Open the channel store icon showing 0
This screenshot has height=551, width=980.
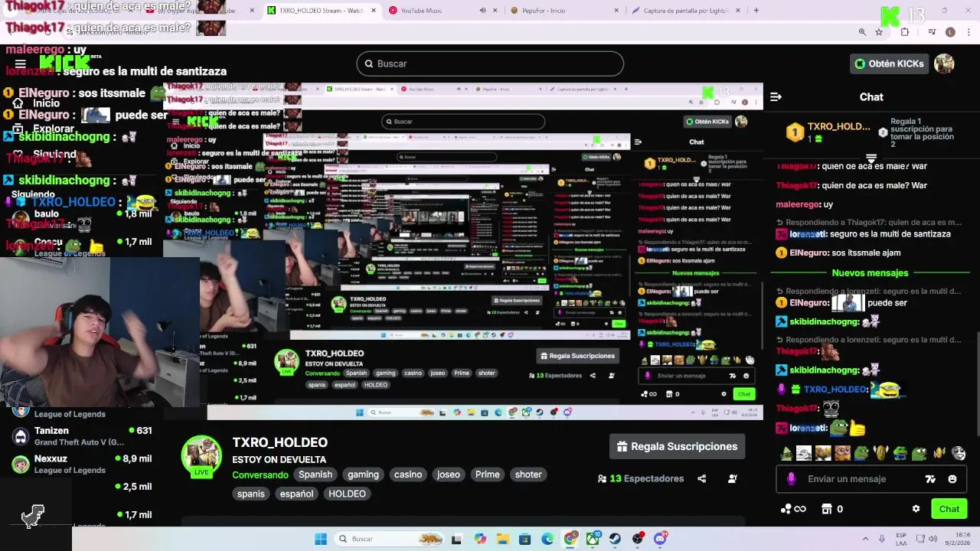pyautogui.click(x=832, y=509)
